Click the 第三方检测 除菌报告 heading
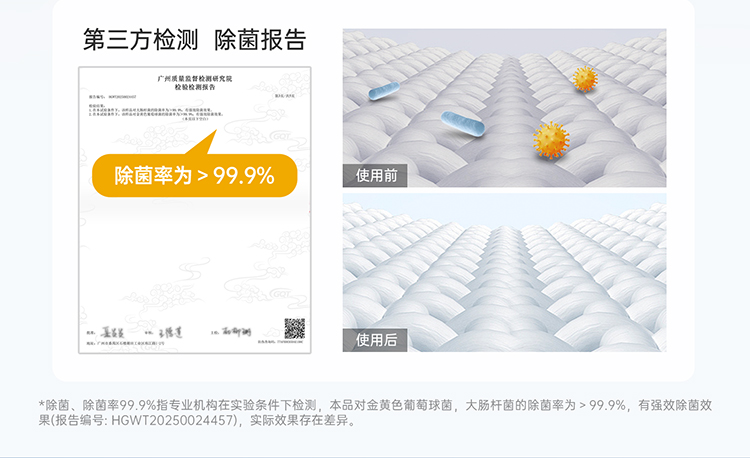The height and width of the screenshot is (458, 750). point(195,40)
